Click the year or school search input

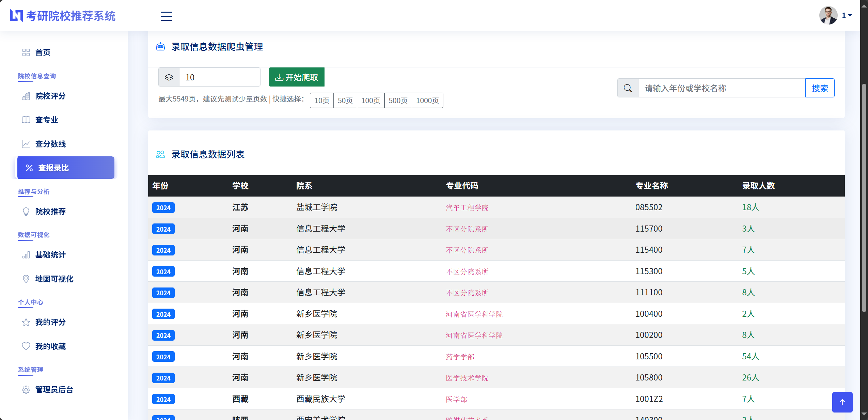pos(721,88)
